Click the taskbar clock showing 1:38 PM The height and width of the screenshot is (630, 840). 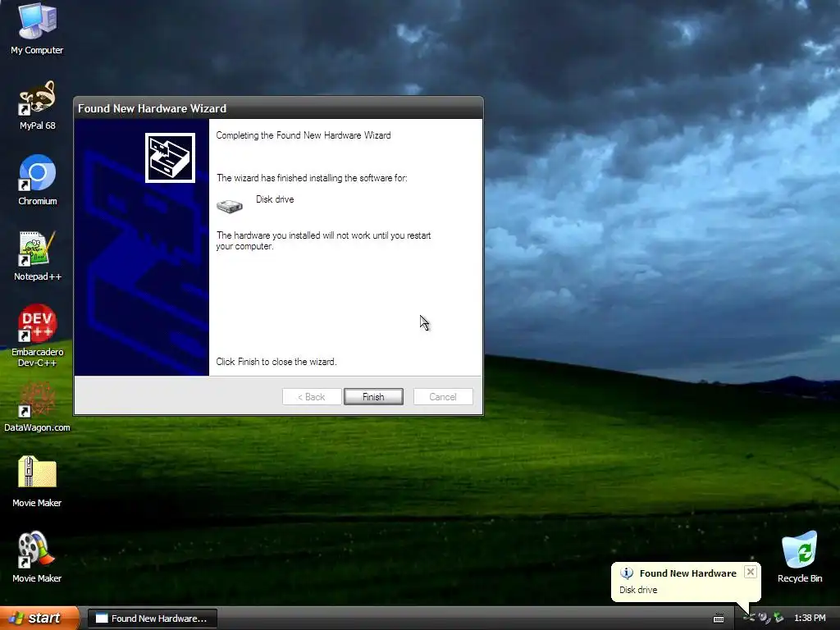810,619
